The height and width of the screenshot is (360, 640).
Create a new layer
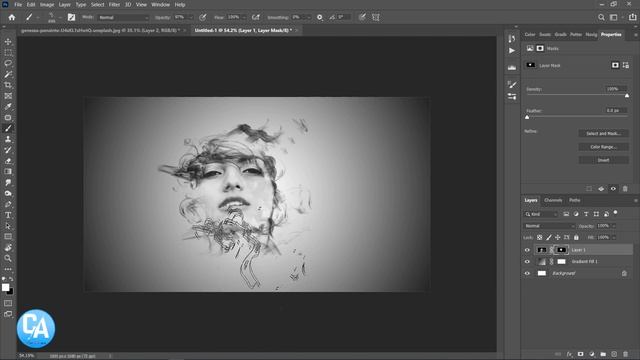(x=614, y=354)
